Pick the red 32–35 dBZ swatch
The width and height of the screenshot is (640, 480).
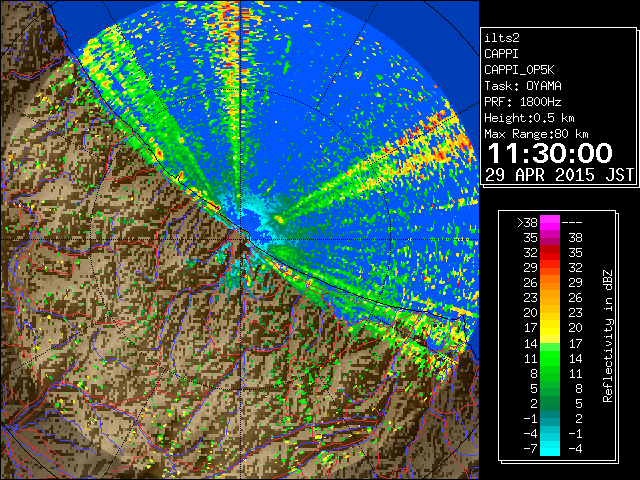[550, 253]
